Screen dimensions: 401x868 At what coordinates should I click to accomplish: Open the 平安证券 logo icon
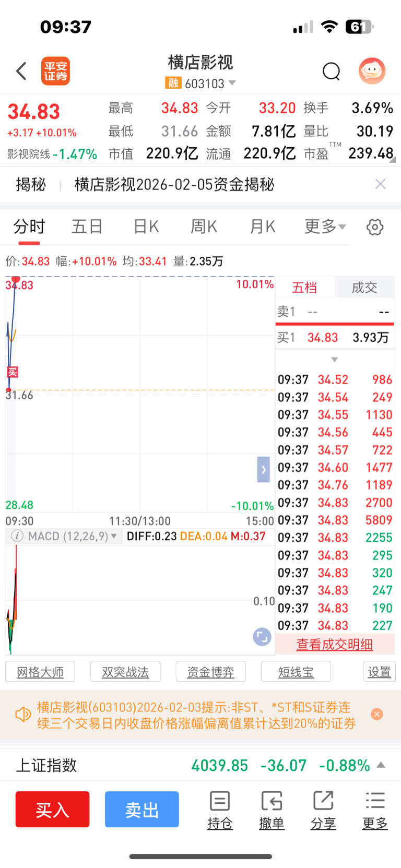[55, 71]
